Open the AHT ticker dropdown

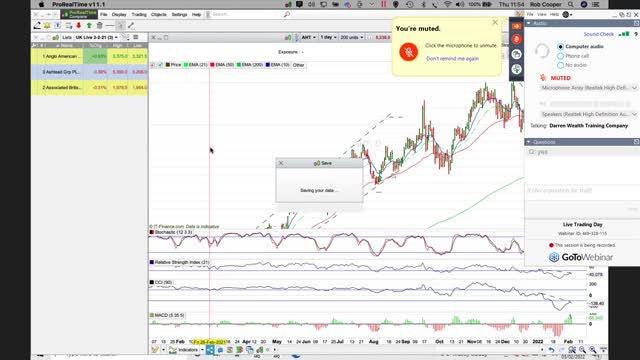click(309, 37)
